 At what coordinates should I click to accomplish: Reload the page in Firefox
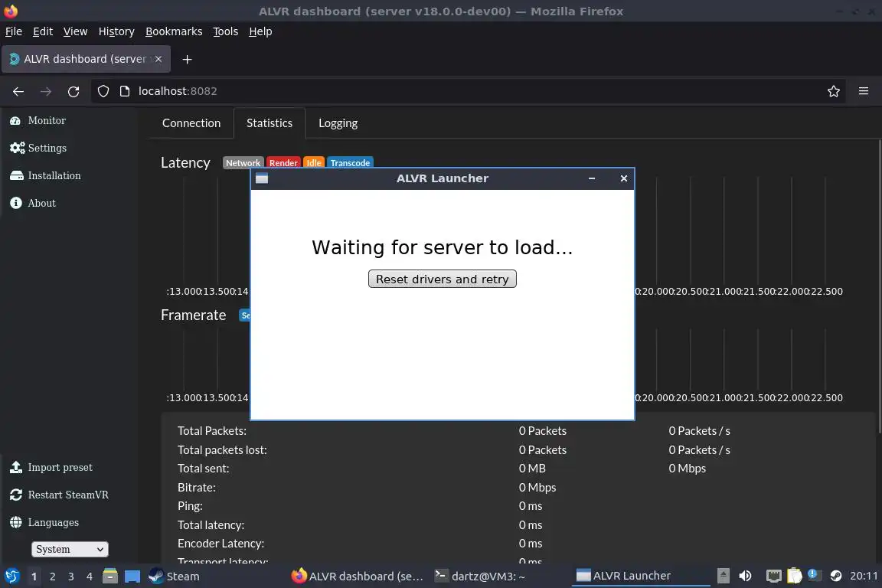pos(73,91)
